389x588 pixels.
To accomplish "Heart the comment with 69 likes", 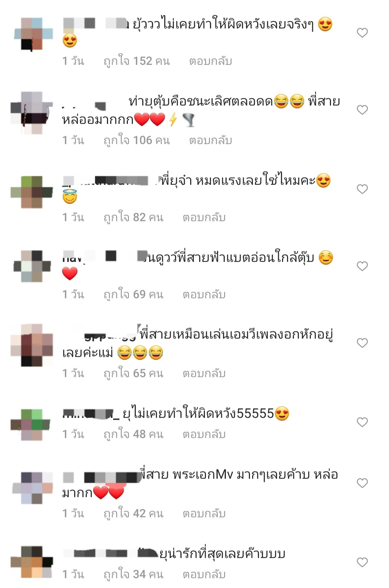I will coord(362,266).
